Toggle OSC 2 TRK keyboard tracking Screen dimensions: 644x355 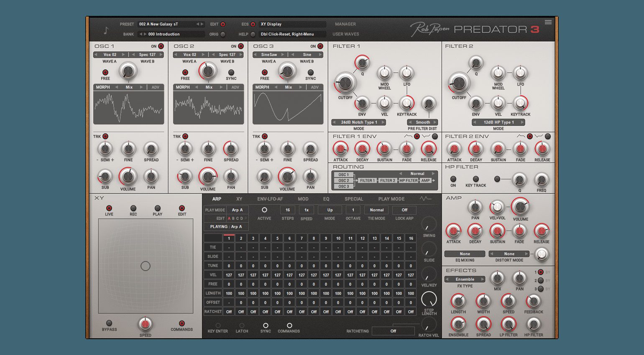pyautogui.click(x=185, y=137)
